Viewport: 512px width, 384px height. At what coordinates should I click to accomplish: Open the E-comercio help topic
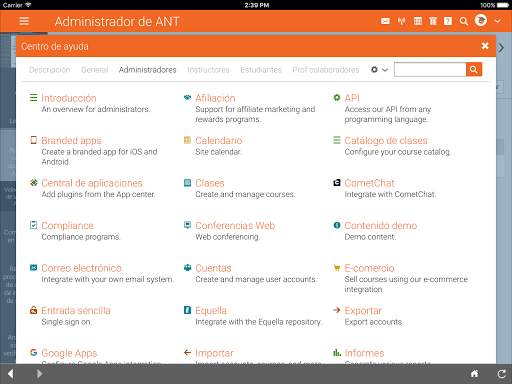[x=369, y=268]
